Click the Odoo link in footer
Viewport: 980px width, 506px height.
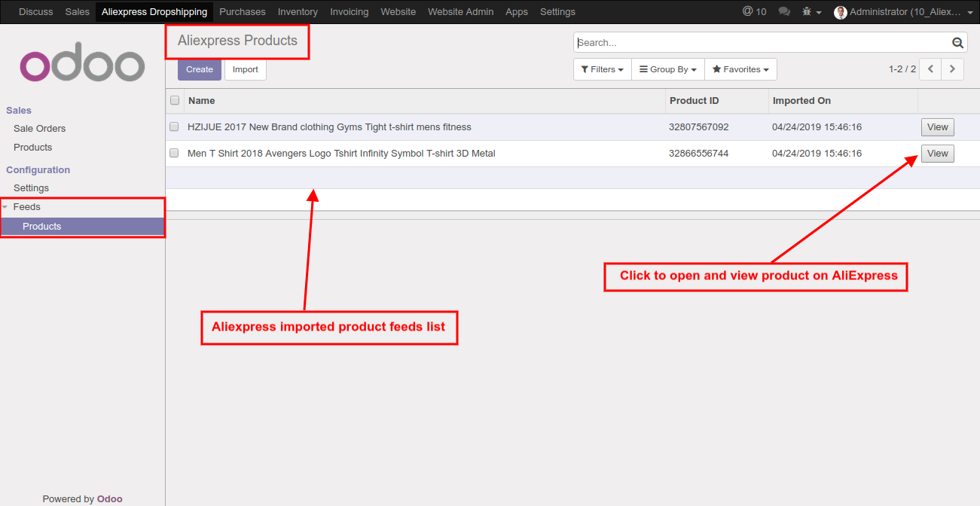[110, 498]
